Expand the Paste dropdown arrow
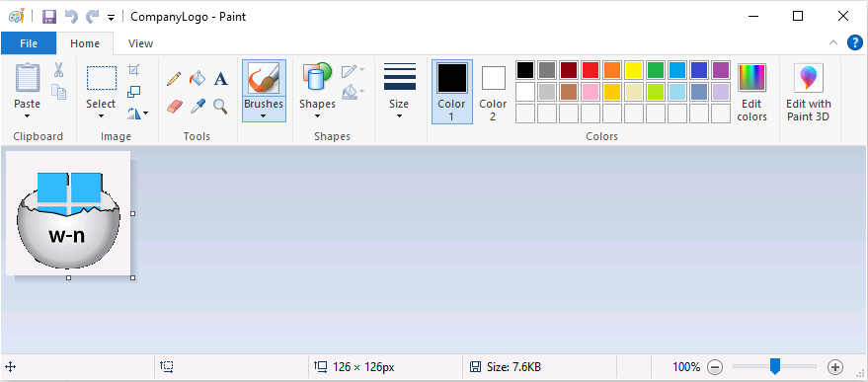The image size is (868, 382). tap(27, 115)
